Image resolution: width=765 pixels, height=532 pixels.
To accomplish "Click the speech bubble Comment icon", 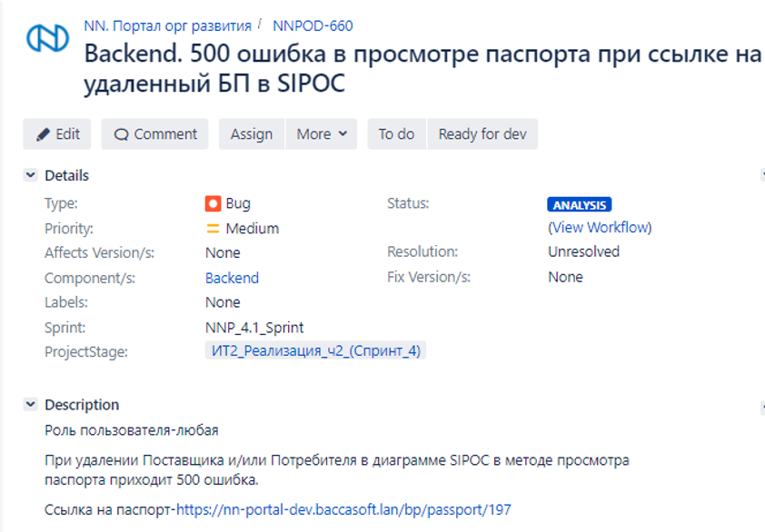I will (121, 134).
